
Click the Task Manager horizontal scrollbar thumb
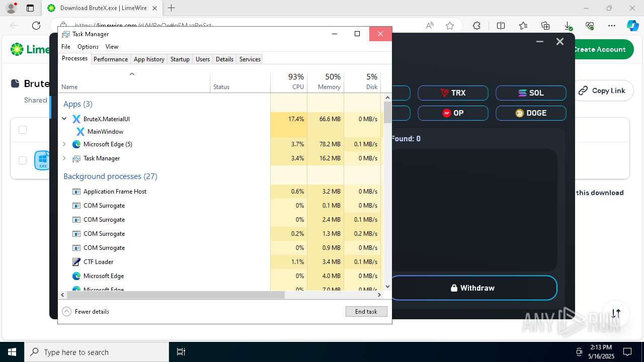coord(176,295)
